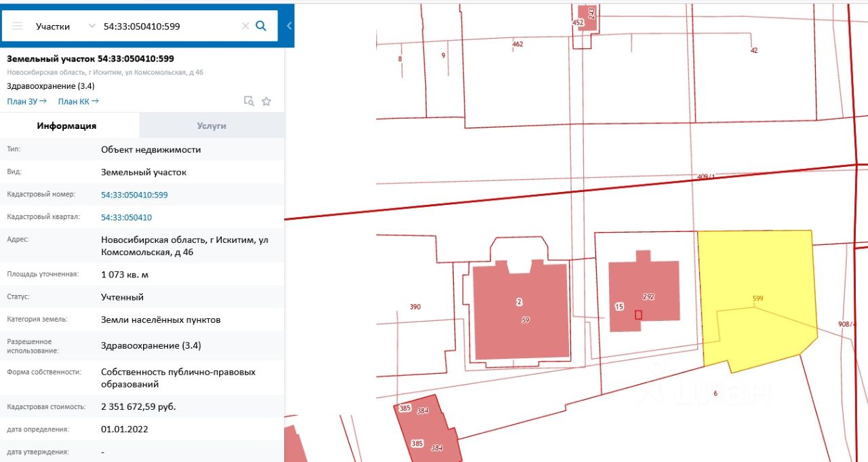The height and width of the screenshot is (462, 868).
Task: Collapse the left info panel
Action: tap(290, 26)
